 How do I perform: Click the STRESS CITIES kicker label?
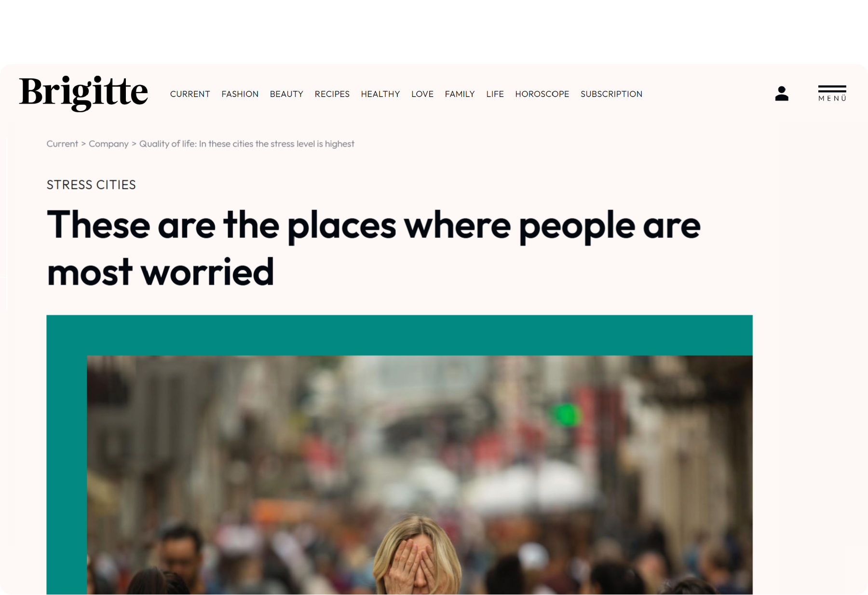(91, 185)
